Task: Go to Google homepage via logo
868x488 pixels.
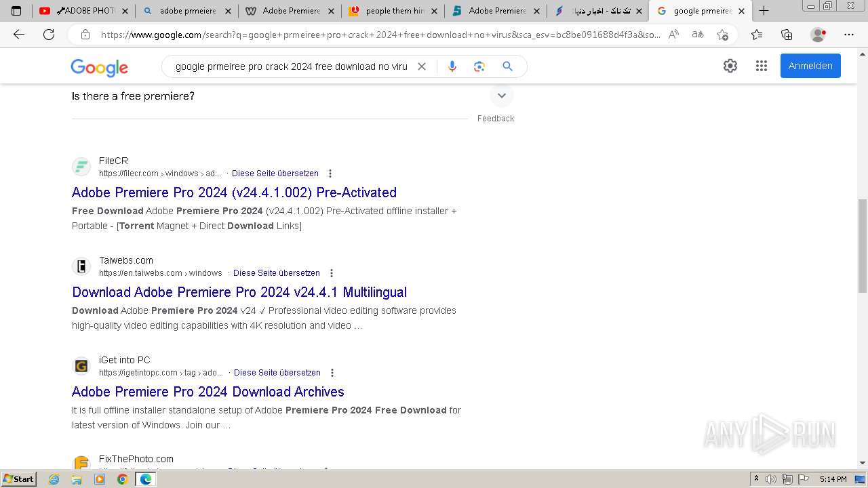Action: point(99,67)
